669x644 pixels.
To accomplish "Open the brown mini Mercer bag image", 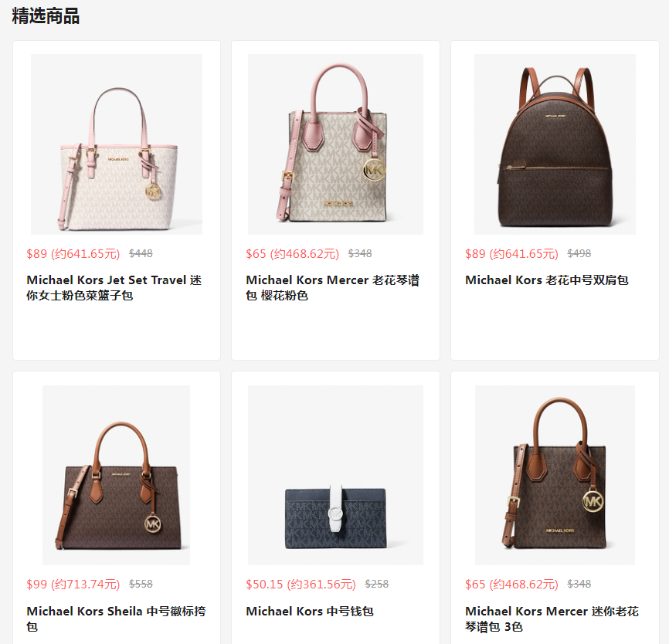I will [x=555, y=475].
